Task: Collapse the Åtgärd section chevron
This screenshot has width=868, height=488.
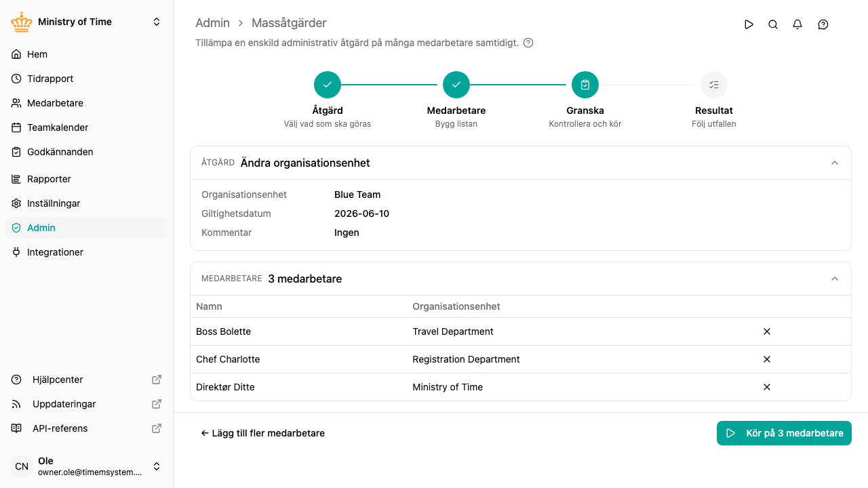Action: click(835, 163)
